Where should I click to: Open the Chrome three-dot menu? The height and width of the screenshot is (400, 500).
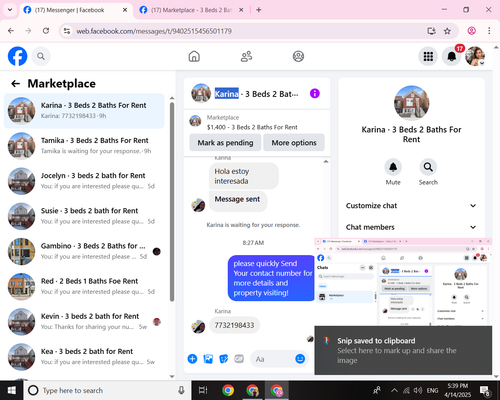point(489,31)
